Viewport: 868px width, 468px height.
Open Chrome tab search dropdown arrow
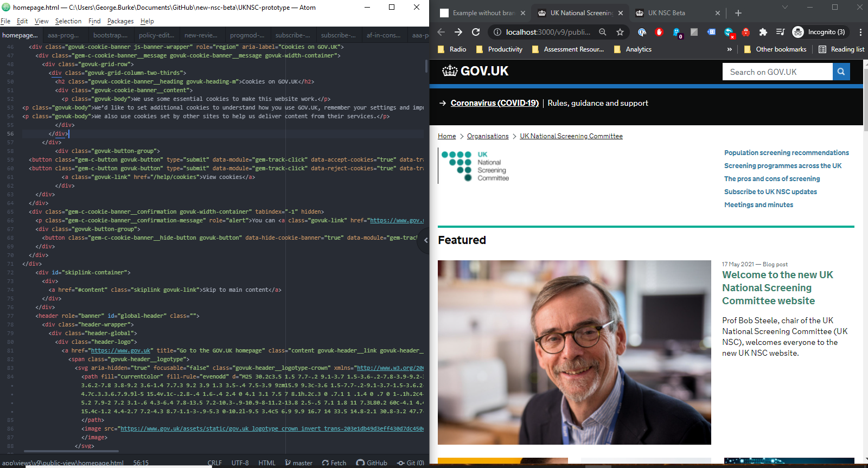[x=785, y=7]
